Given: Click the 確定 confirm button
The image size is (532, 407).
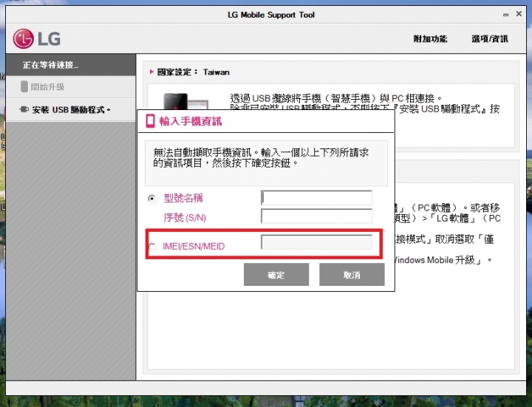Looking at the screenshot, I should click(276, 275).
